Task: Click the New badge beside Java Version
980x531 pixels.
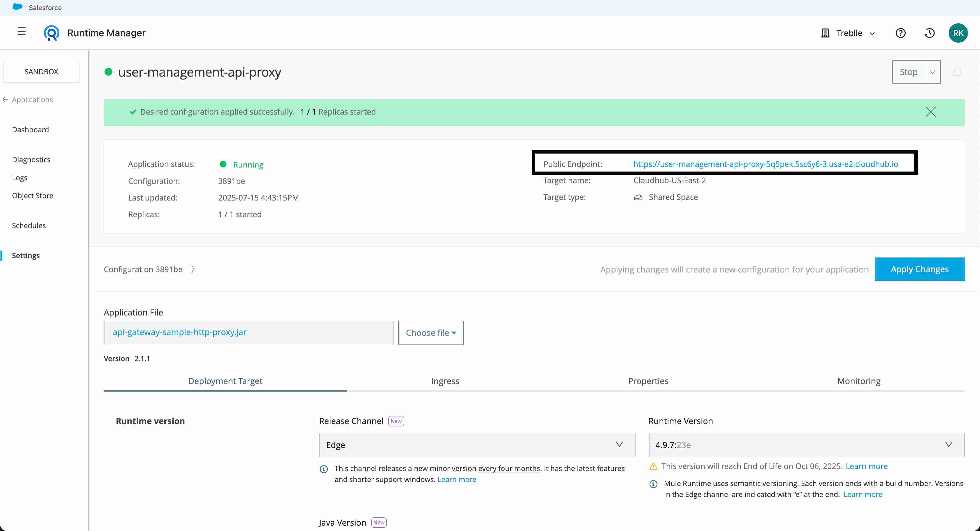Action: (x=379, y=522)
